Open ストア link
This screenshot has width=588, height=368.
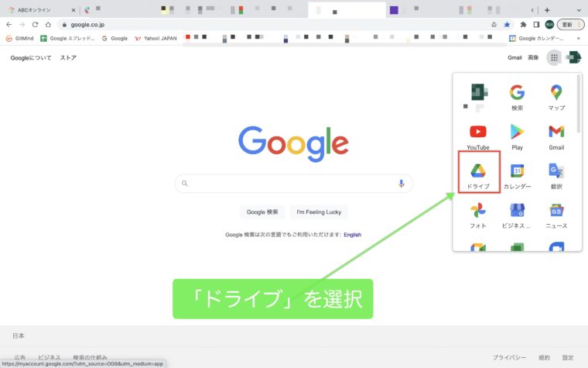pos(68,58)
